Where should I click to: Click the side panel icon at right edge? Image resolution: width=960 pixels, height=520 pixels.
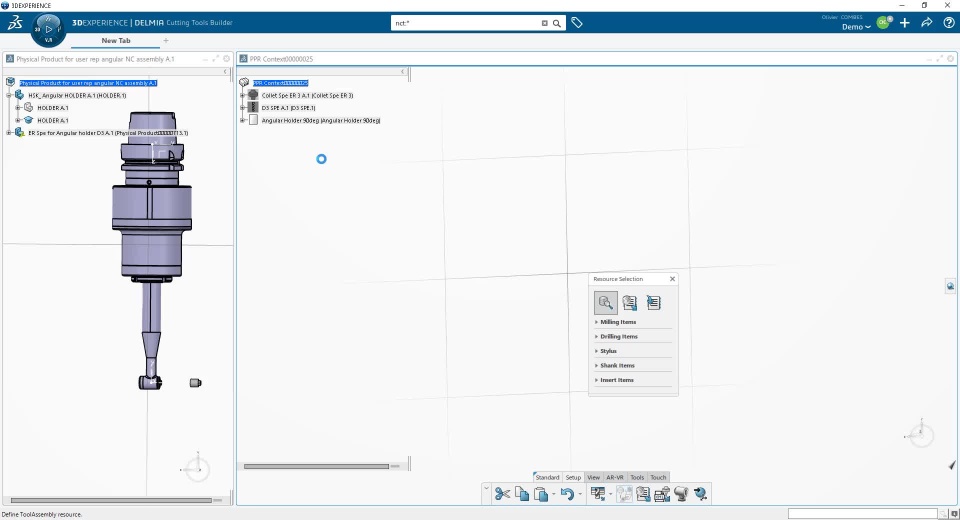click(x=950, y=286)
